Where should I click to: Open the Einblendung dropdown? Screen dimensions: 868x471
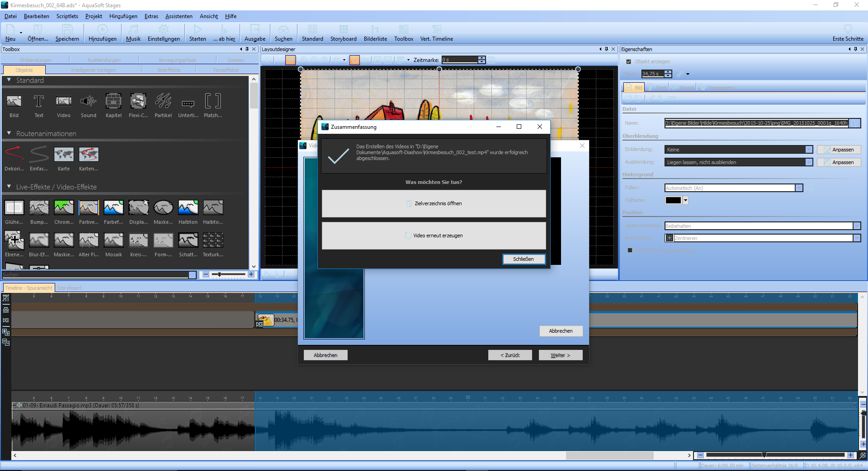coord(809,150)
